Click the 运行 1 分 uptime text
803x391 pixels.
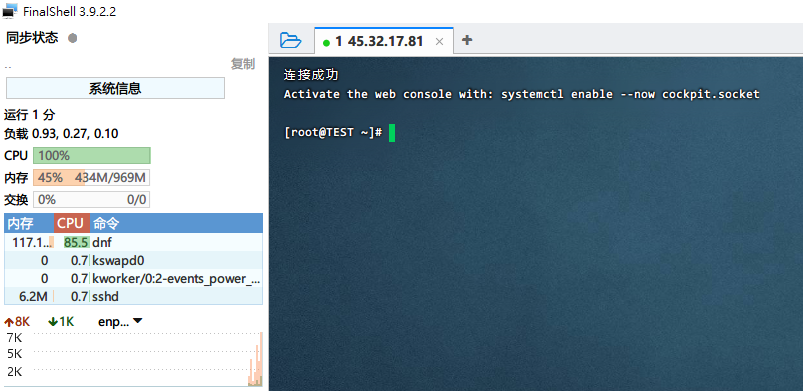coord(30,115)
